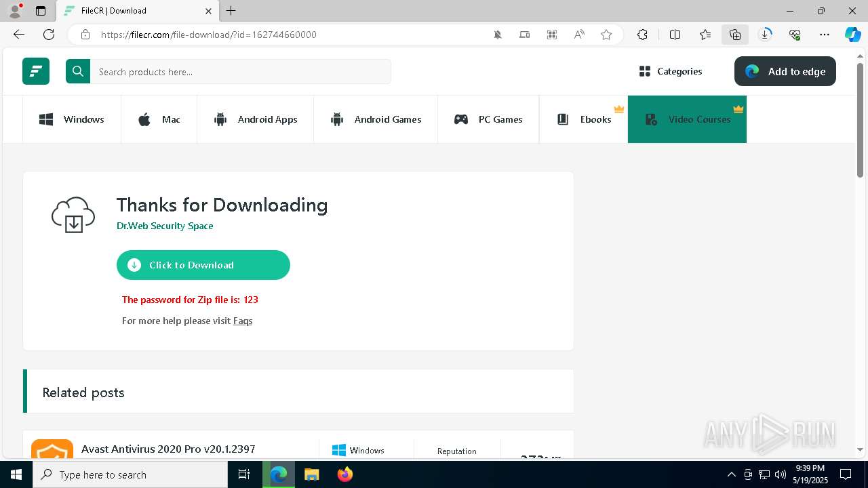868x488 pixels.
Task: View site information lock icon
Action: pos(85,35)
